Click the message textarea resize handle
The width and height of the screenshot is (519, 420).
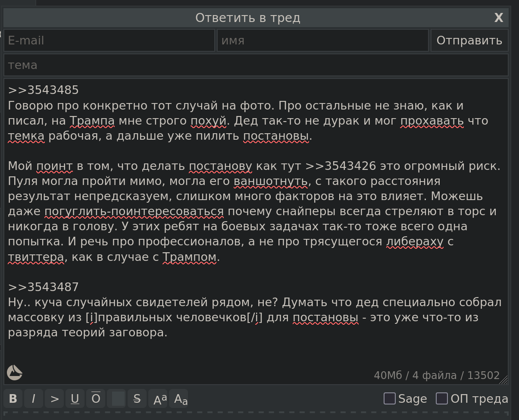tap(503, 379)
